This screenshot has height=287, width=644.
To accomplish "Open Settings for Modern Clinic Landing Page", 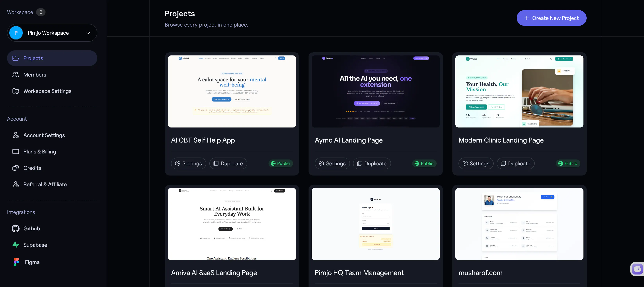I will 476,163.
